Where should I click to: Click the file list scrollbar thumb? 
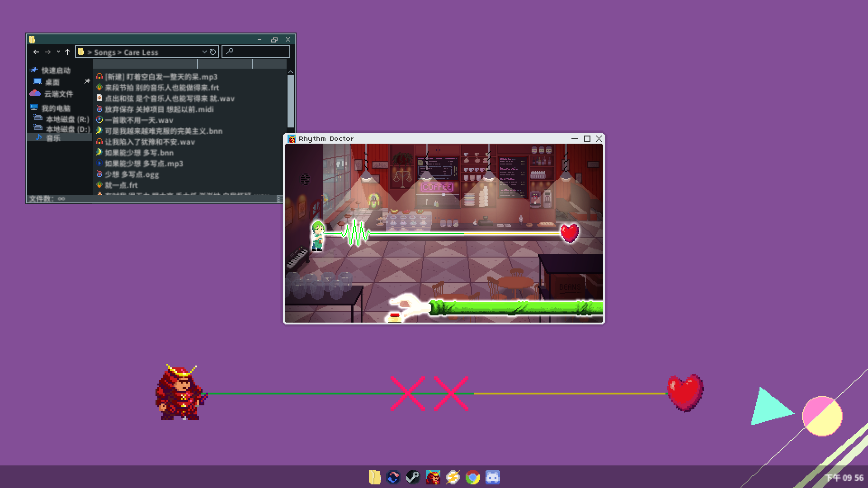[291, 100]
